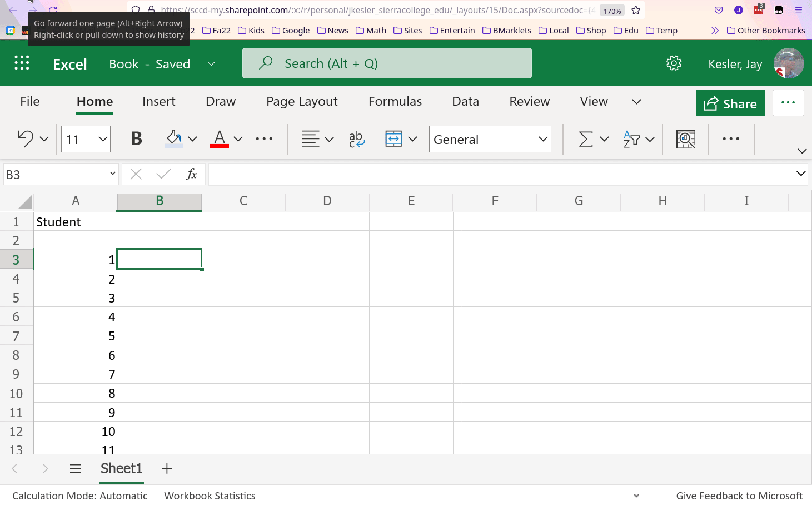Click the text alignment icon

tap(310, 138)
